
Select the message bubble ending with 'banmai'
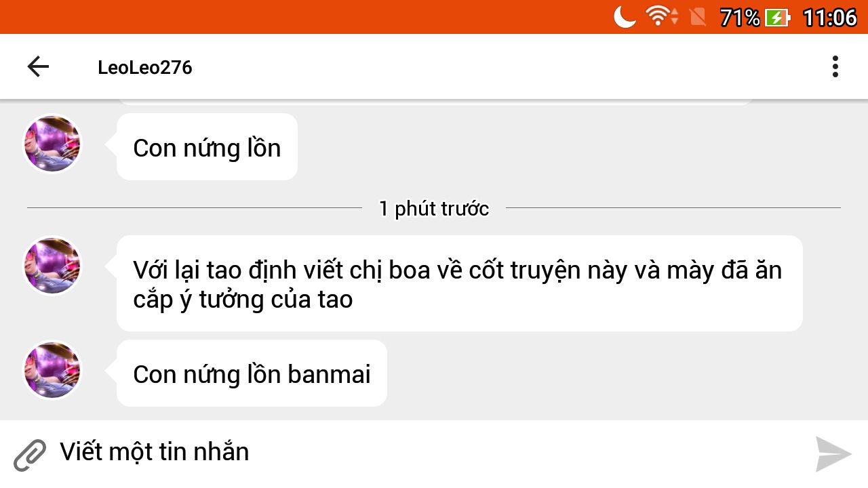[252, 373]
